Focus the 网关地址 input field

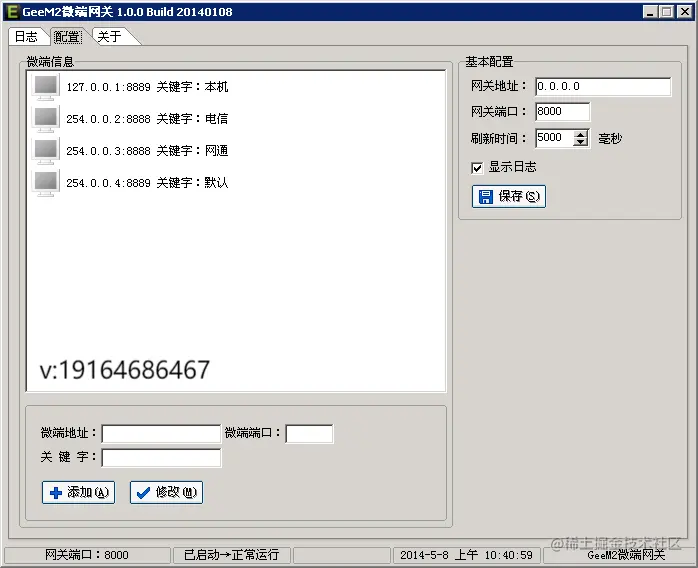[x=603, y=86]
